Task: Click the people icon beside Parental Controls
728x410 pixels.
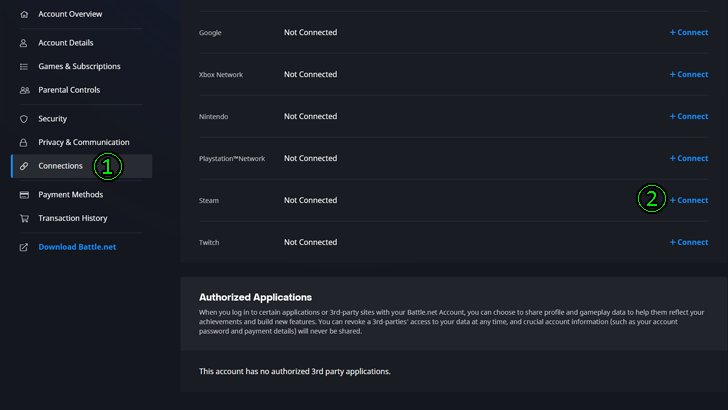Action: click(25, 90)
